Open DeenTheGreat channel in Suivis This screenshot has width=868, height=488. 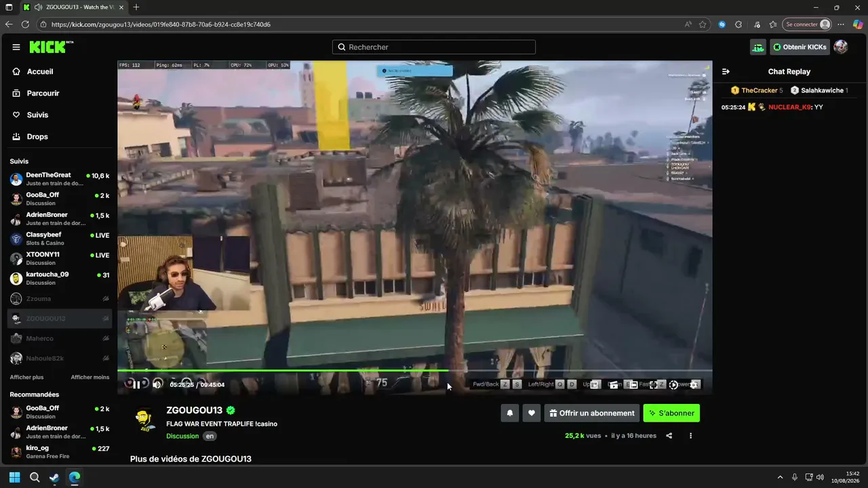point(60,179)
